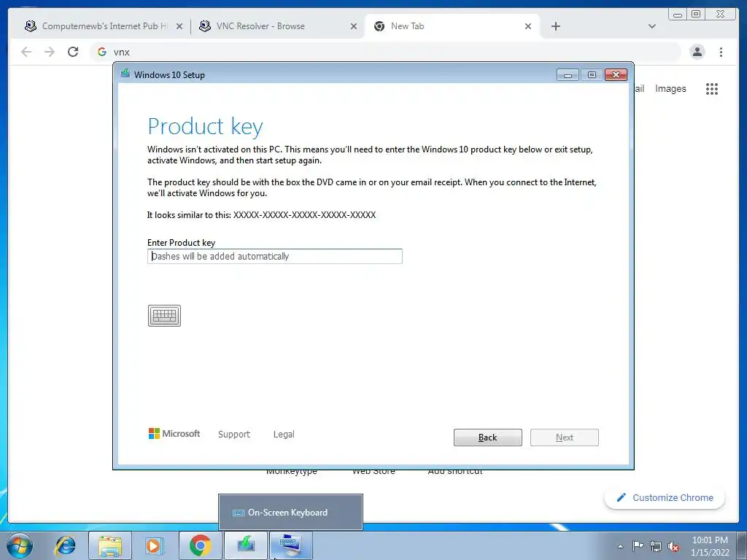Open the Google apps grid
Image resolution: width=747 pixels, height=560 pixels.
712,89
